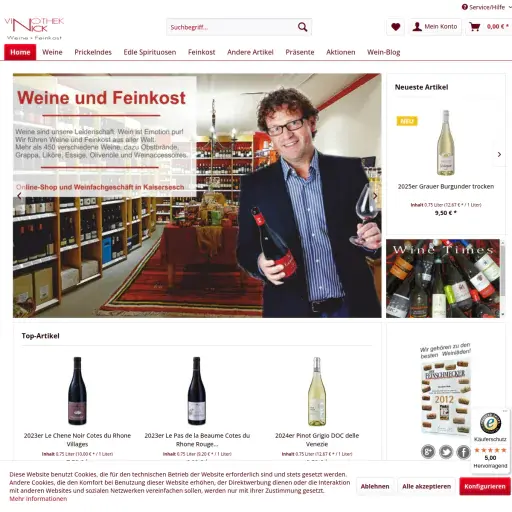Go to previous banner slide

point(19,196)
